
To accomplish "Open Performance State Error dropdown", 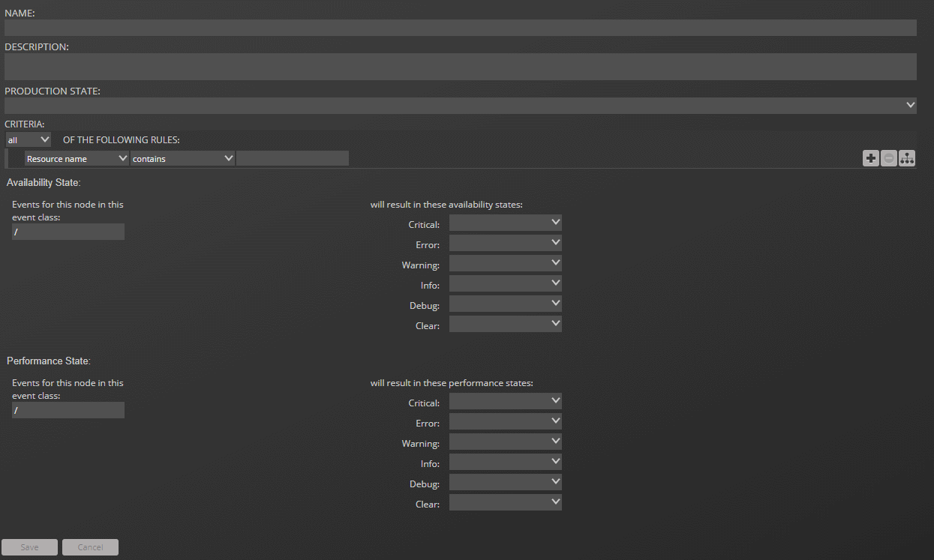I will click(x=506, y=421).
